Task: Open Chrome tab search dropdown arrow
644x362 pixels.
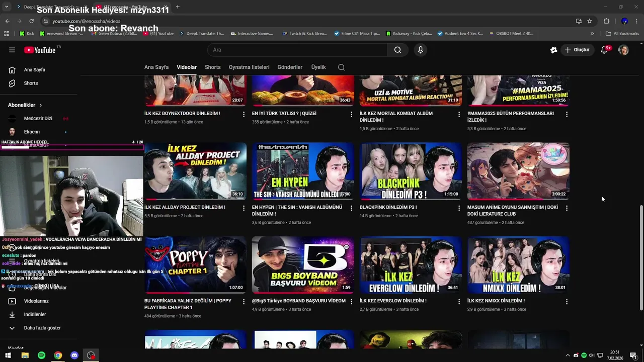Action: coord(7,7)
